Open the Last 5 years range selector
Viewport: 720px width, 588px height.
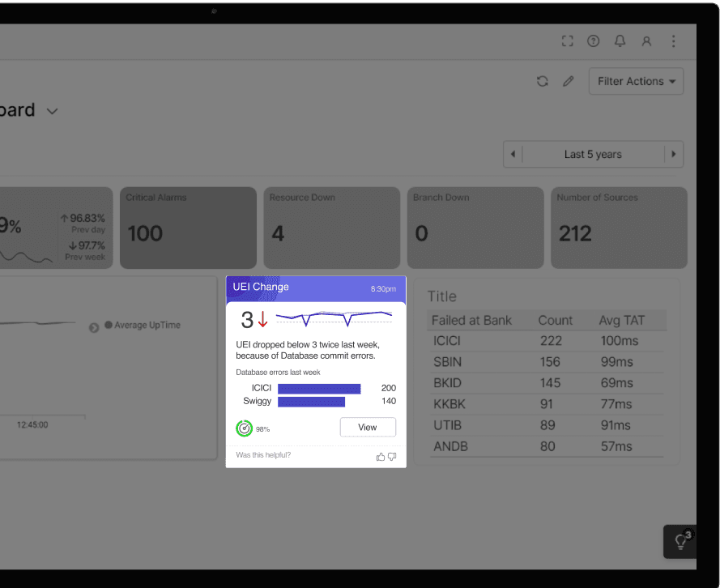coord(594,154)
